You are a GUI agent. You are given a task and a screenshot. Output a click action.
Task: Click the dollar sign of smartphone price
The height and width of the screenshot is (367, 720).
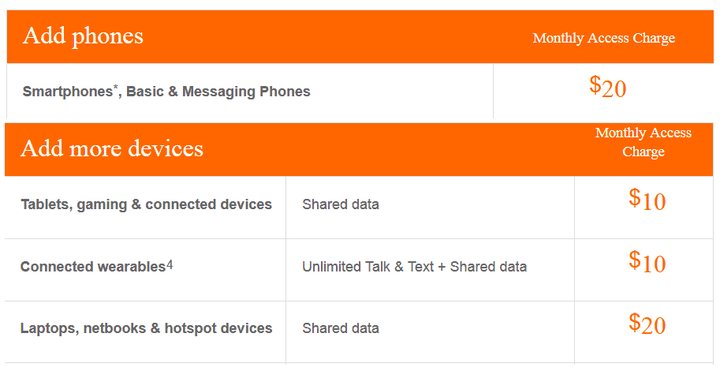click(x=595, y=85)
